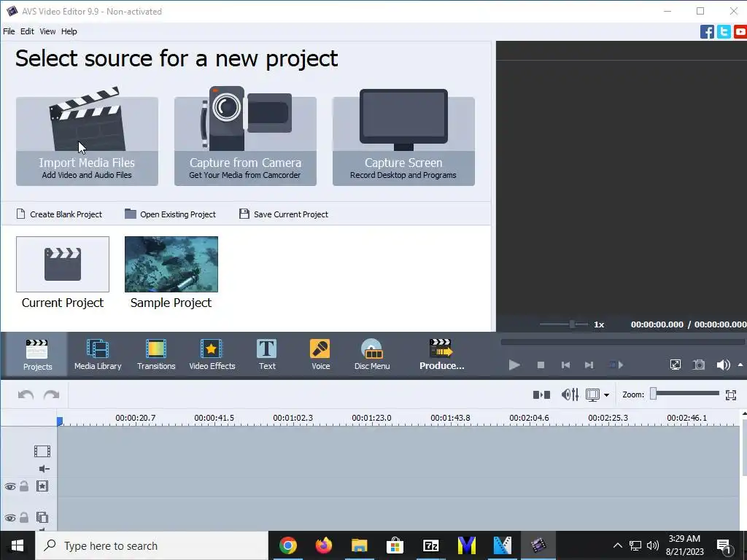This screenshot has height=560, width=747.
Task: Click the zoom to fit timeline icon
Action: tap(731, 394)
